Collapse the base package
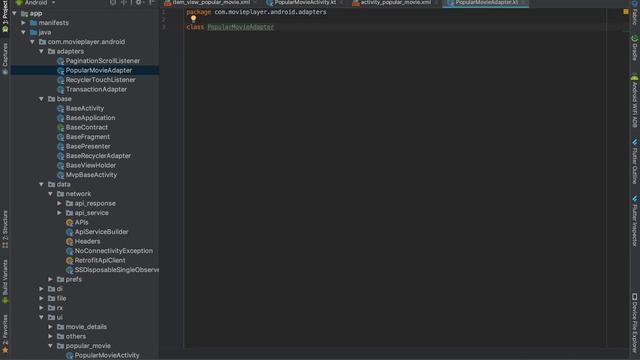 42,99
